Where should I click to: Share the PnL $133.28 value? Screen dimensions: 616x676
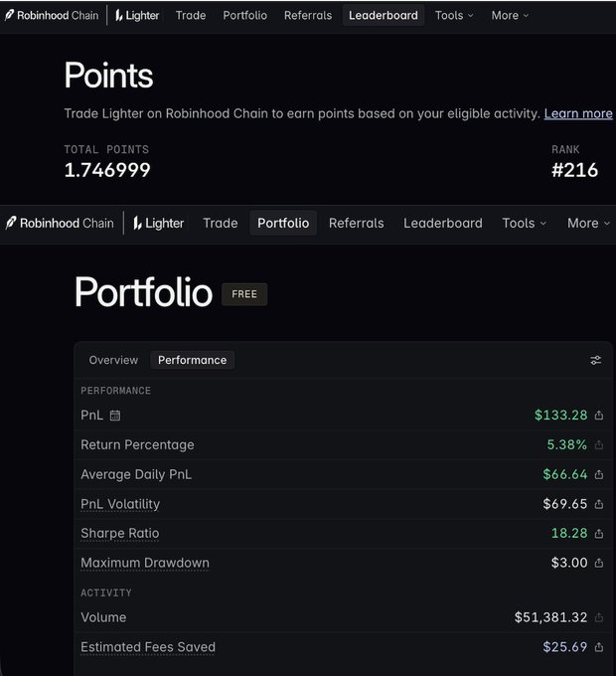599,416
